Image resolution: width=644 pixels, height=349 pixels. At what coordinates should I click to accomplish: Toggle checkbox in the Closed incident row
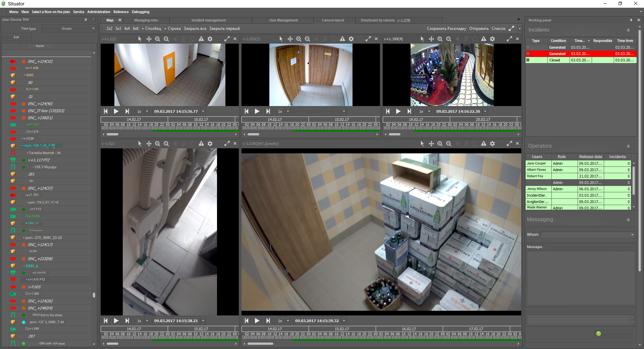(528, 60)
